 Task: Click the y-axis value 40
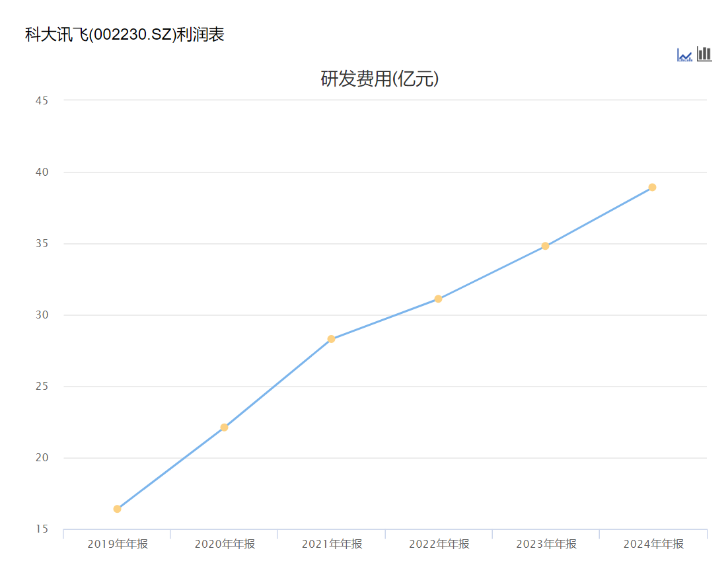tap(42, 172)
